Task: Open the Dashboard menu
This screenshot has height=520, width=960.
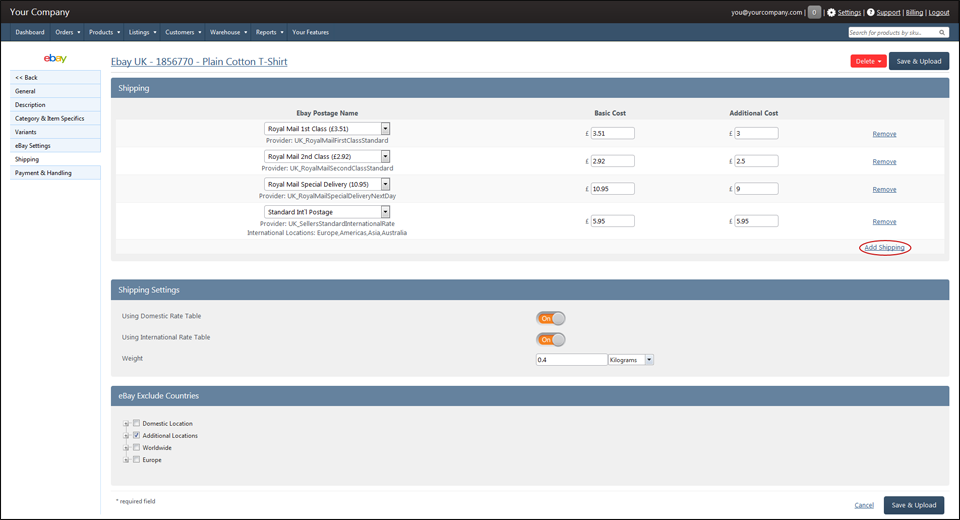Action: tap(30, 32)
